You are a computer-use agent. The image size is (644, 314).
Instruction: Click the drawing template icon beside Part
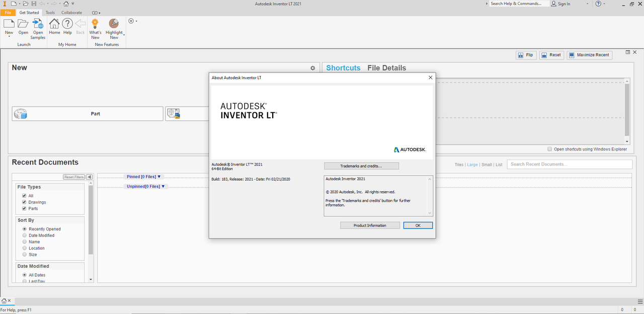[x=174, y=114]
